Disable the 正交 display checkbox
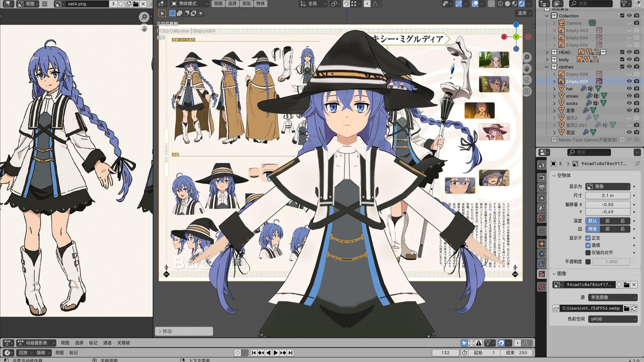The height and width of the screenshot is (362, 644). [x=588, y=238]
